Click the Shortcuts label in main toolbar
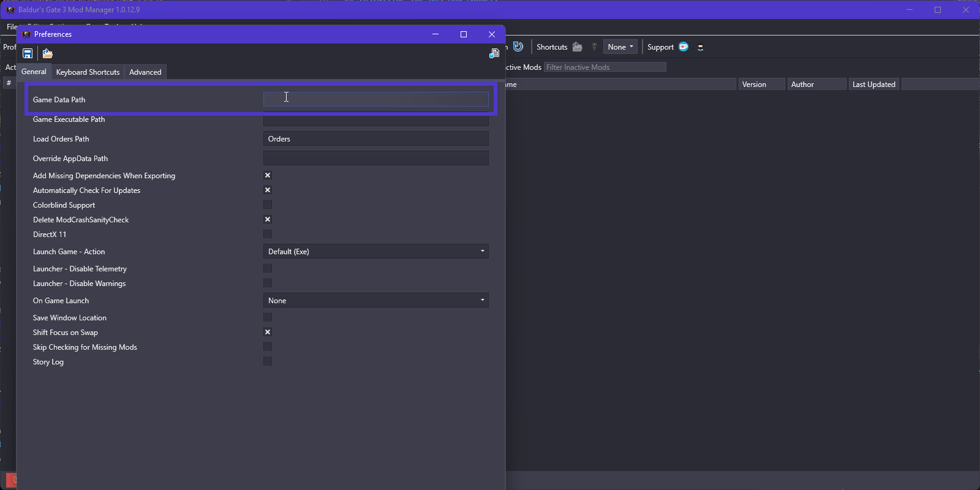This screenshot has height=490, width=980. coord(552,47)
